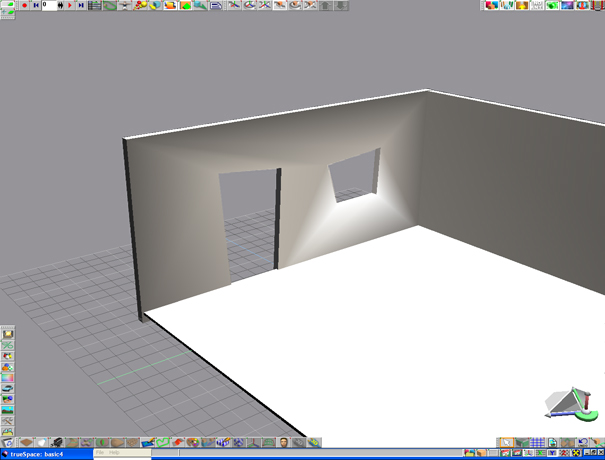The image size is (605, 460).
Task: Click the red record keyframe button
Action: 24,5
